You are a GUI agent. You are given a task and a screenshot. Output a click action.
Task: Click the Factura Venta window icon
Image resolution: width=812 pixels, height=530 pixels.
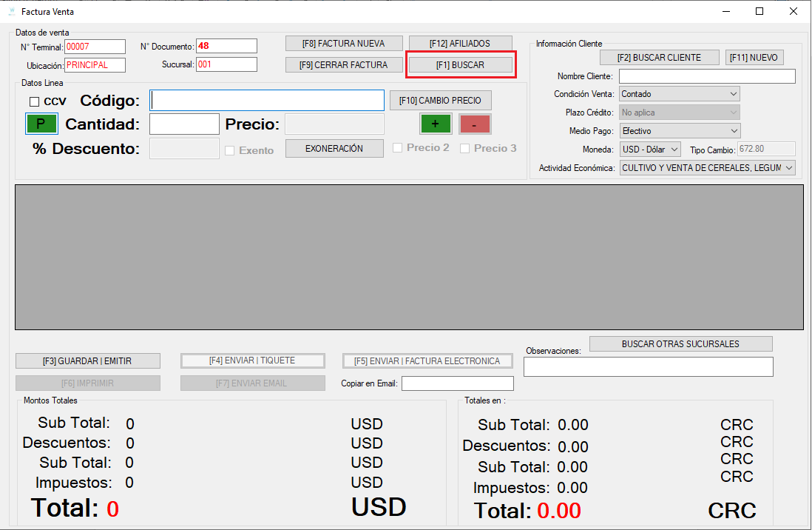point(12,11)
